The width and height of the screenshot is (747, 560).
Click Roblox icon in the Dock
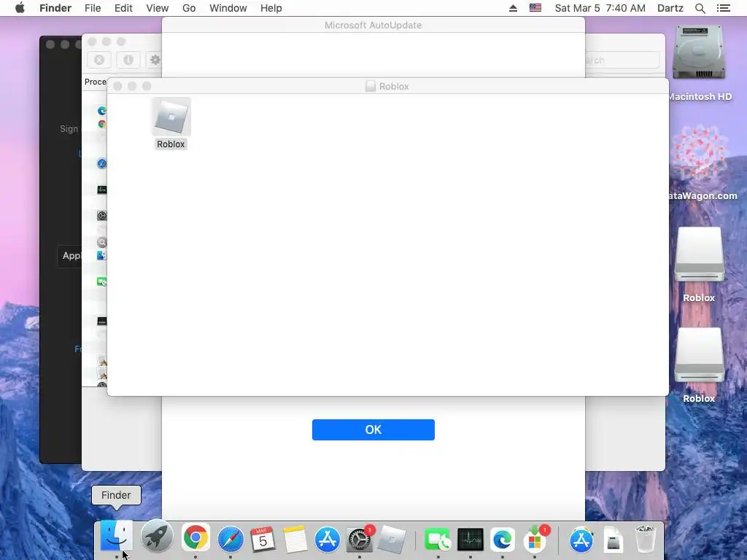pos(392,540)
